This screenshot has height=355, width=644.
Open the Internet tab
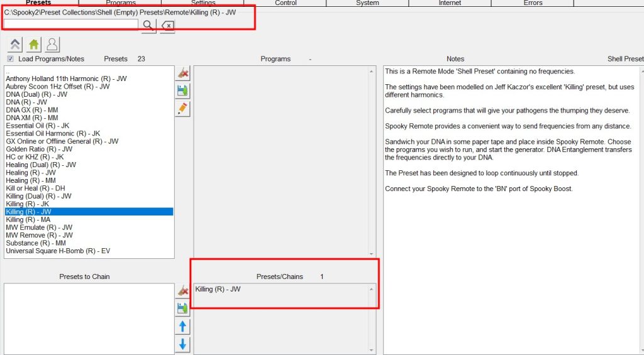tap(450, 3)
